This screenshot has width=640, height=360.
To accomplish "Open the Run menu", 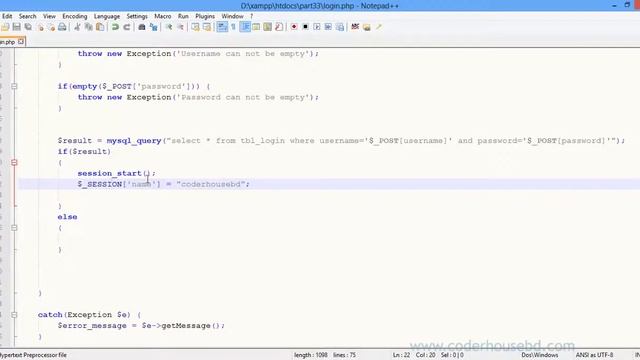I will [x=183, y=16].
